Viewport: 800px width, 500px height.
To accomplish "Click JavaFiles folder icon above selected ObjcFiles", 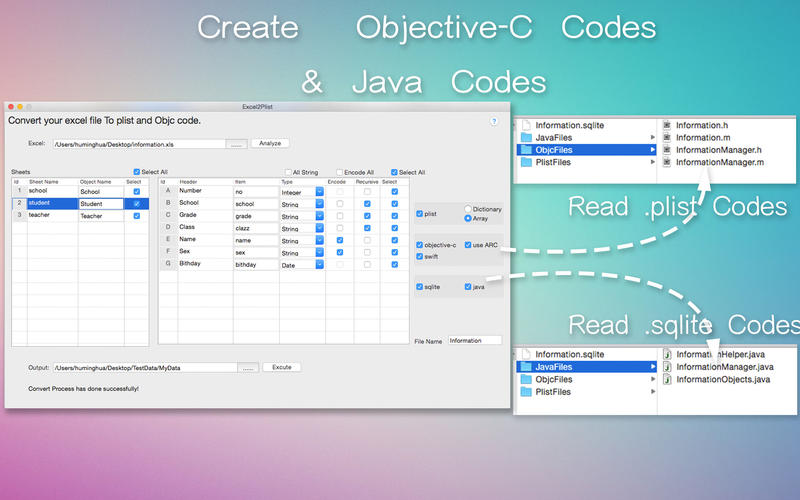I will click(526, 137).
